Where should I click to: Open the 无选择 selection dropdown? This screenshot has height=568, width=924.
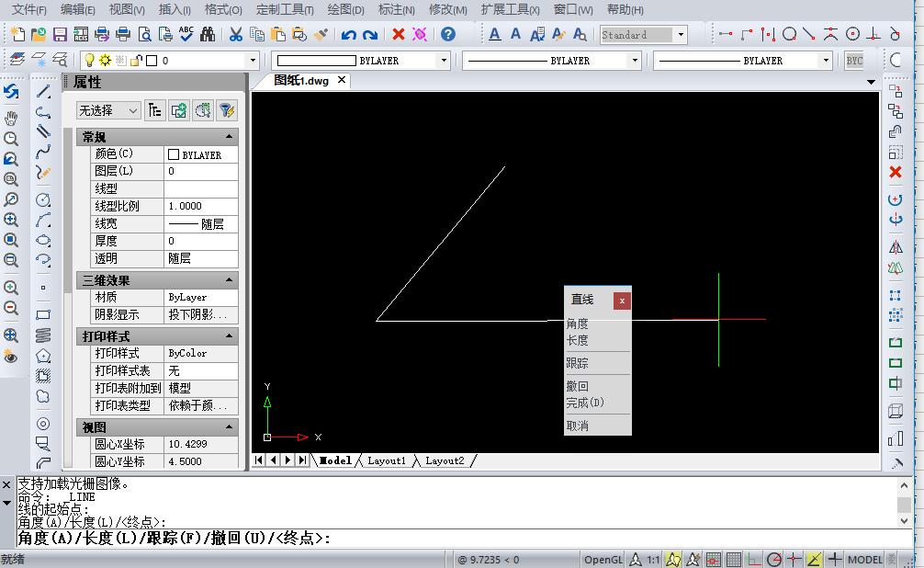108,110
